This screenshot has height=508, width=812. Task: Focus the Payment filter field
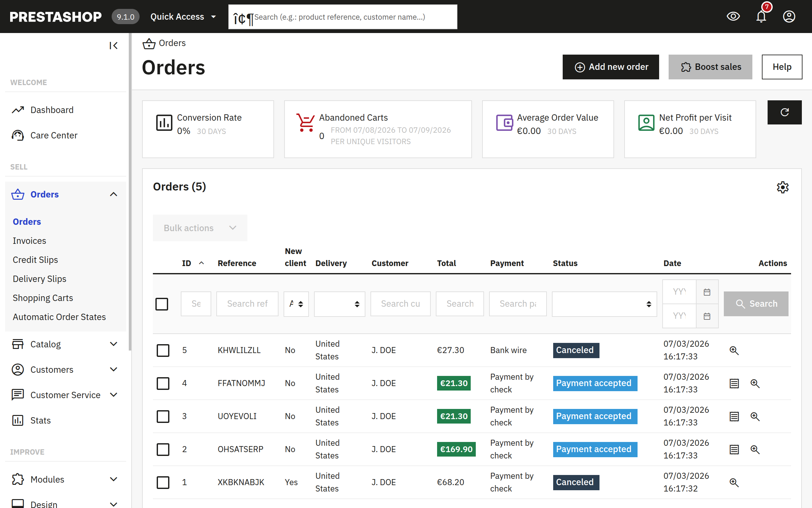pyautogui.click(x=517, y=304)
